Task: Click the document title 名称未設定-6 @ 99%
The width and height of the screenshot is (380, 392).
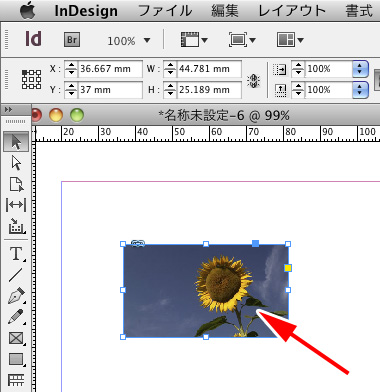Action: pos(224,116)
